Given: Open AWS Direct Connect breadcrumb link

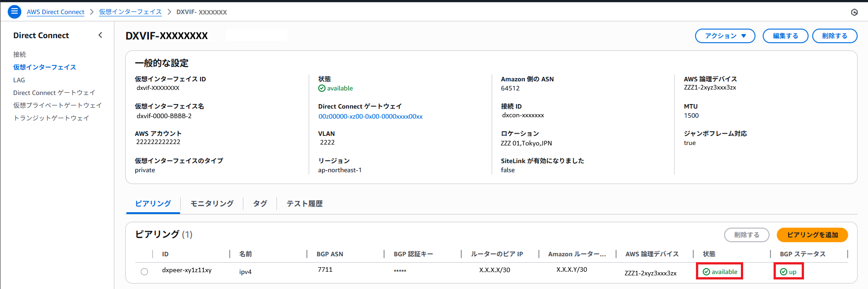Looking at the screenshot, I should tap(55, 12).
